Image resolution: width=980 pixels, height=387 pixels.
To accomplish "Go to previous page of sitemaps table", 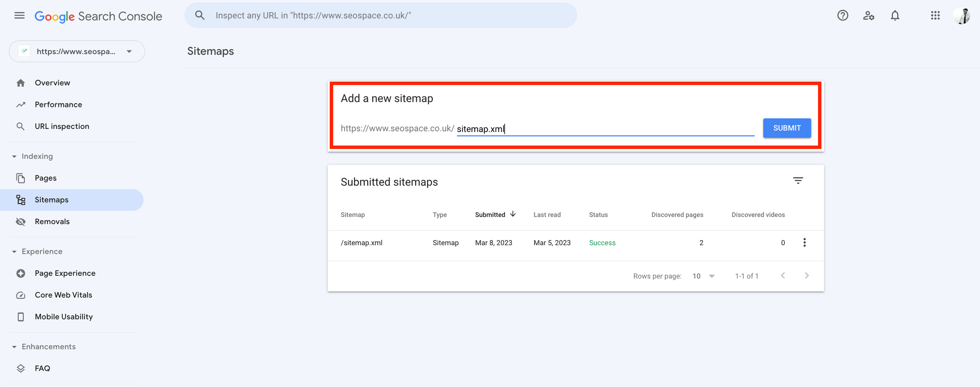I will pos(783,275).
